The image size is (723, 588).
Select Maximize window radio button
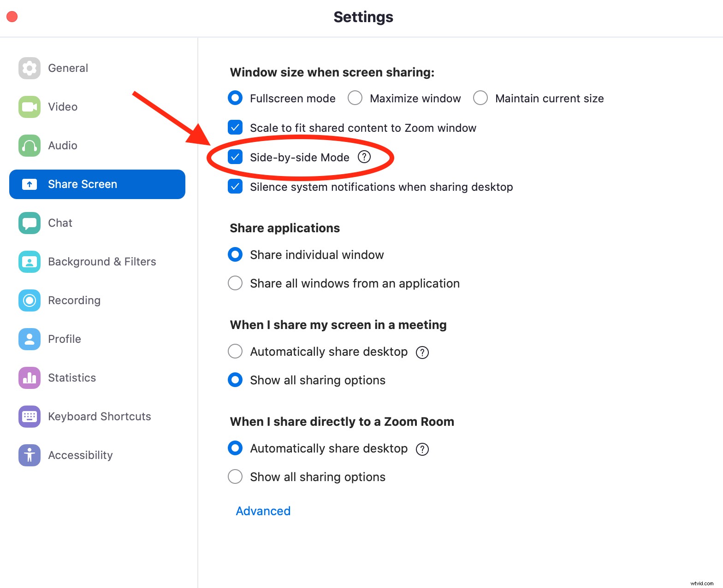click(x=355, y=98)
